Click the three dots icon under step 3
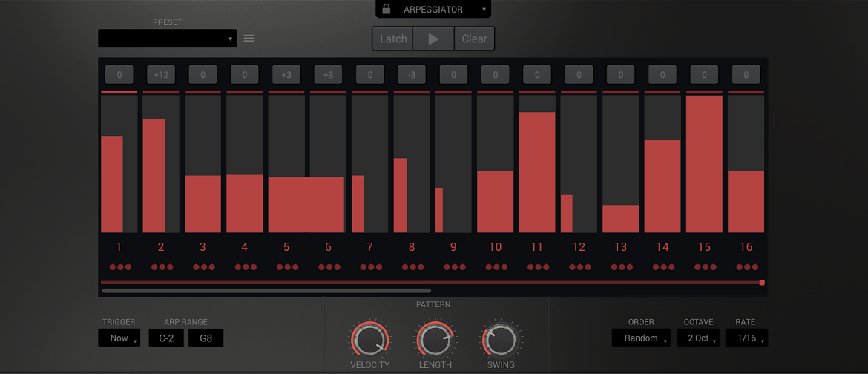The width and height of the screenshot is (868, 374). click(204, 267)
